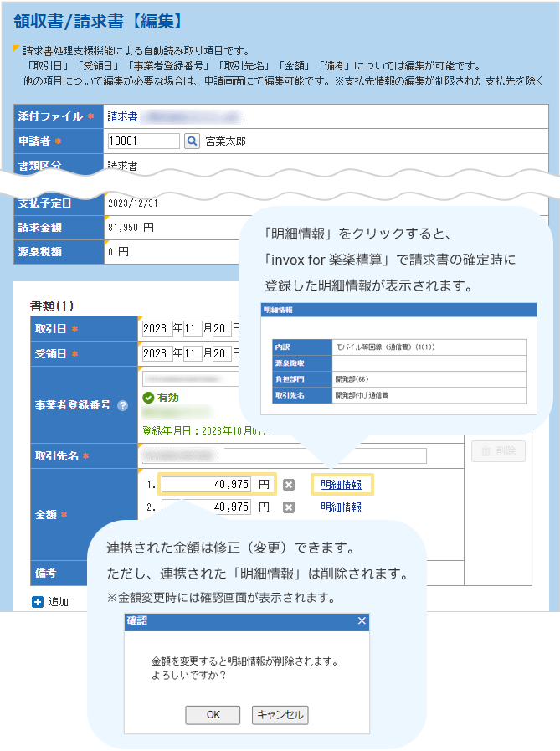Click the plus icon to add a row
560x751 pixels.
(x=37, y=601)
